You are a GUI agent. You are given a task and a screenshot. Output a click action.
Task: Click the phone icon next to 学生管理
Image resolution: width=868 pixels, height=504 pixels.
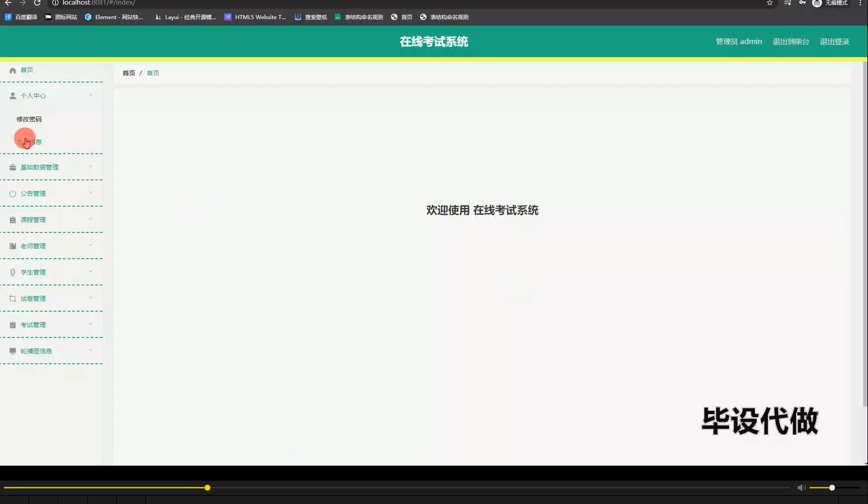pos(12,271)
